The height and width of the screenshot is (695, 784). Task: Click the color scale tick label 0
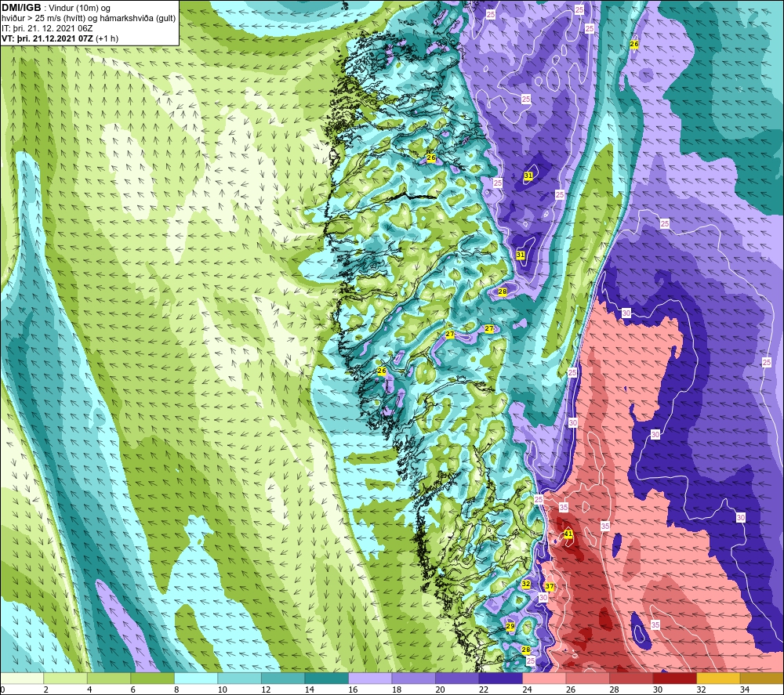pos(3,690)
